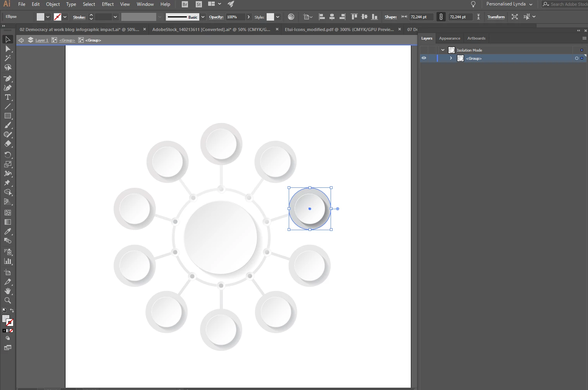
Task: Click Horizontal Align Left icon
Action: click(x=322, y=17)
